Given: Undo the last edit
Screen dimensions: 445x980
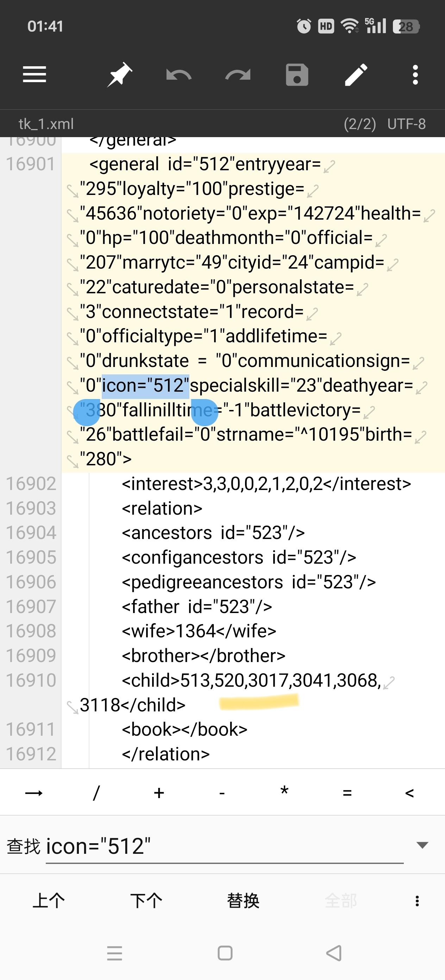Looking at the screenshot, I should [x=178, y=75].
